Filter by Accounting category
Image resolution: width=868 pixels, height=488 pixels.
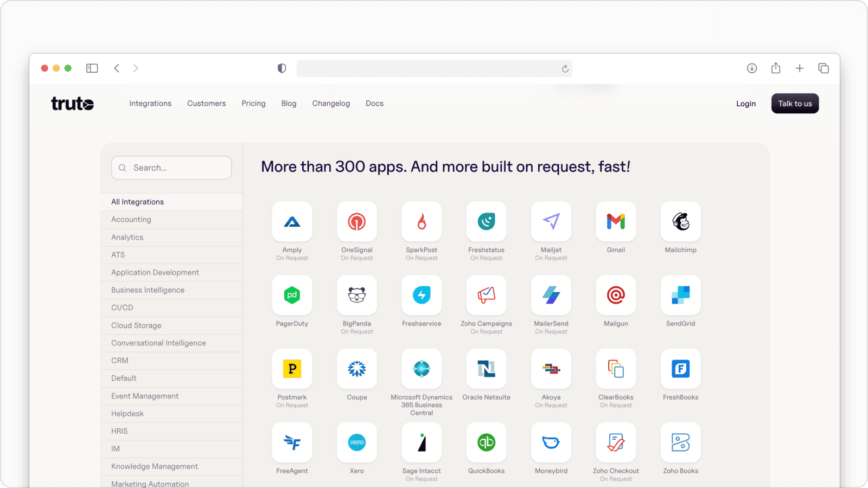point(171,220)
